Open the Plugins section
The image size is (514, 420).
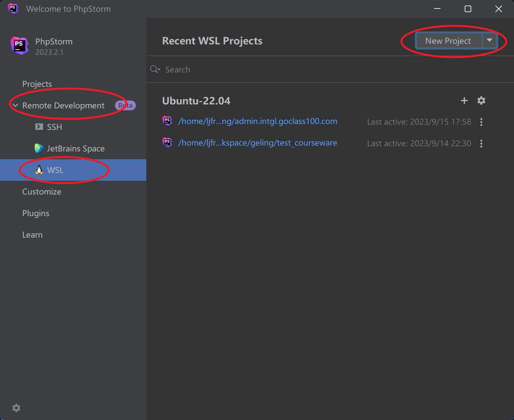[36, 213]
